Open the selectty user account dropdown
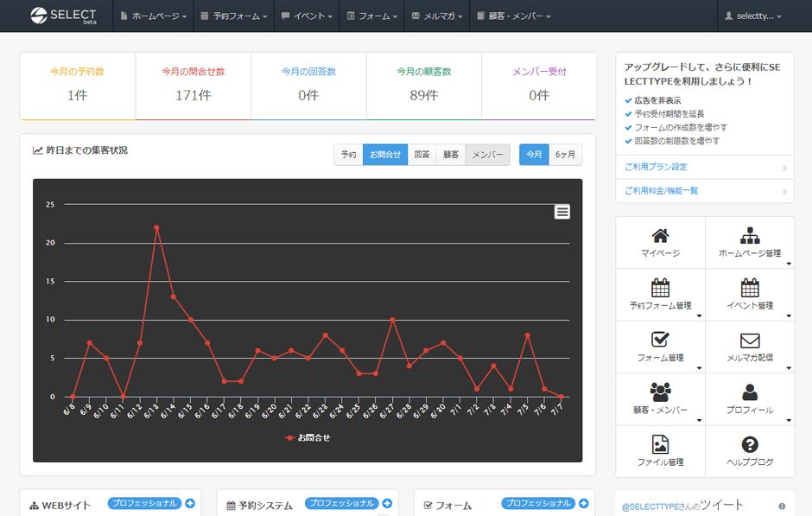The image size is (812, 516). (x=754, y=16)
